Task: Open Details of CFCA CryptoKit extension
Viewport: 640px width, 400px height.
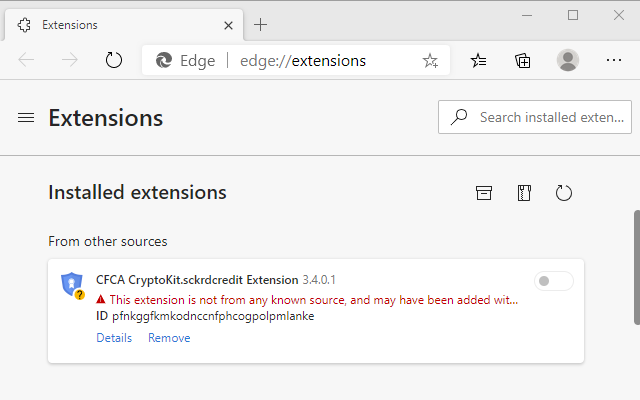Action: (114, 338)
